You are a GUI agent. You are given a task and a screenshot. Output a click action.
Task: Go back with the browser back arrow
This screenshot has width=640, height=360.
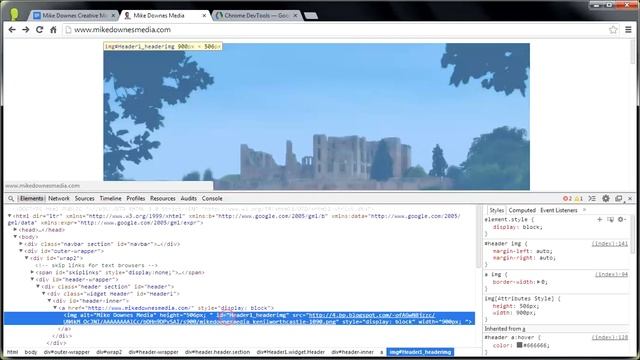click(12, 29)
